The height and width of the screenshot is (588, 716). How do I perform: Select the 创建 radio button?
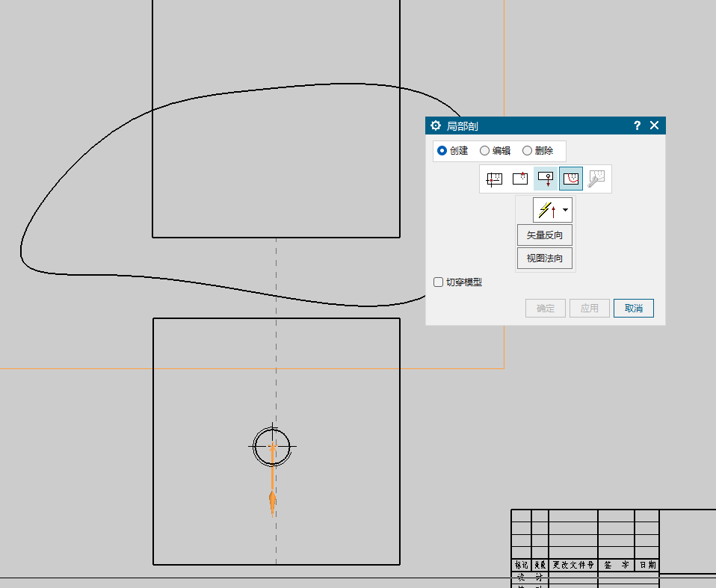tap(442, 150)
